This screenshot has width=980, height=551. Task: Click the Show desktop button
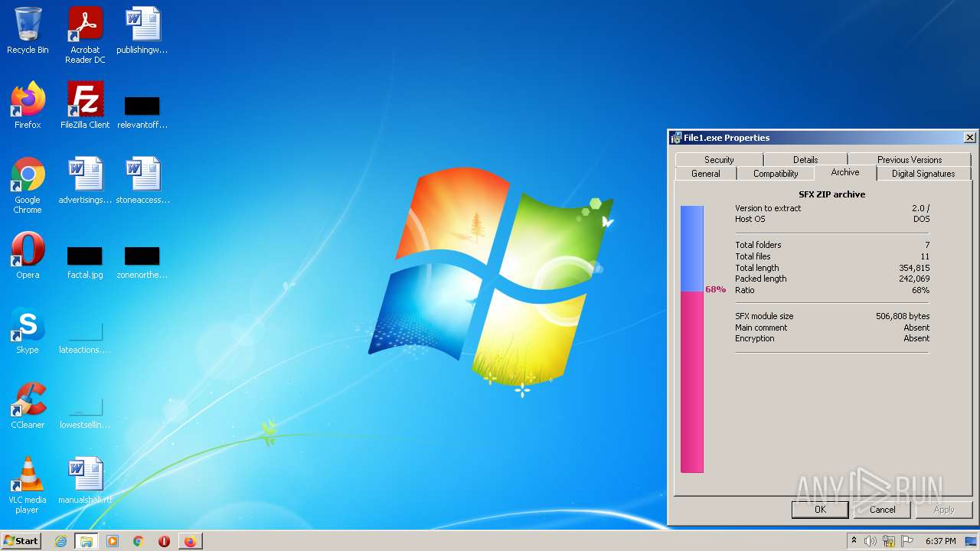pyautogui.click(x=972, y=541)
